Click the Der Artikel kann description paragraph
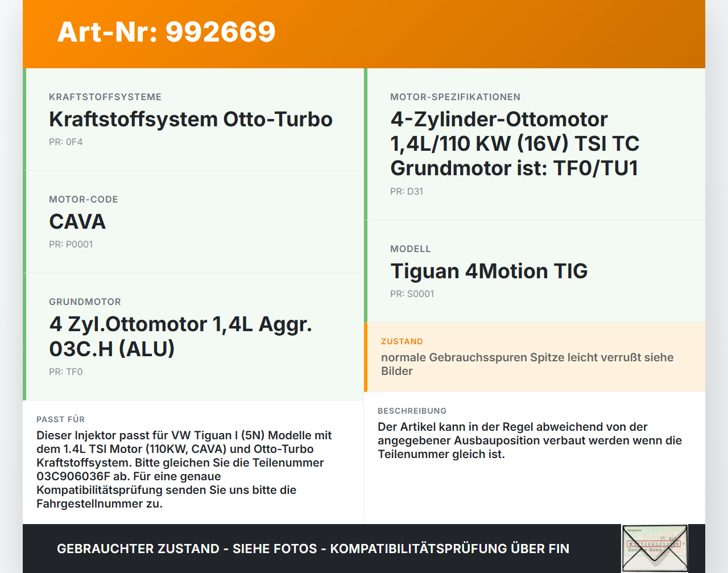Viewport: 728px width, 573px height. [530, 440]
